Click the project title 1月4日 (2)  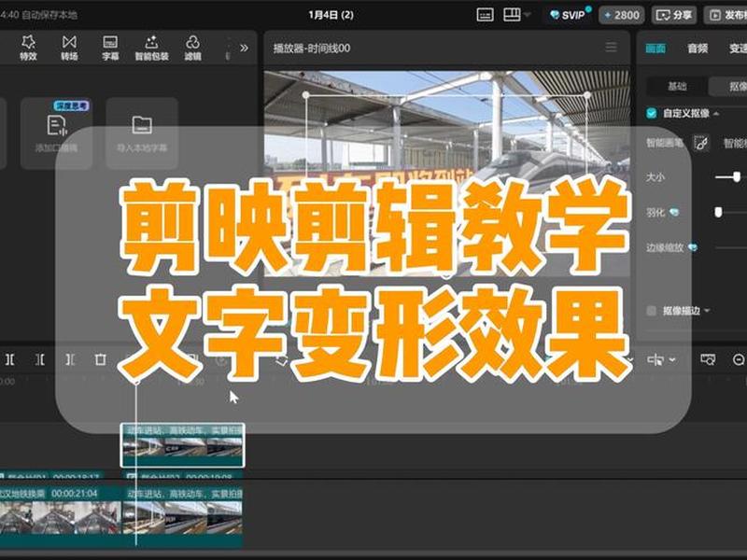click(x=331, y=15)
